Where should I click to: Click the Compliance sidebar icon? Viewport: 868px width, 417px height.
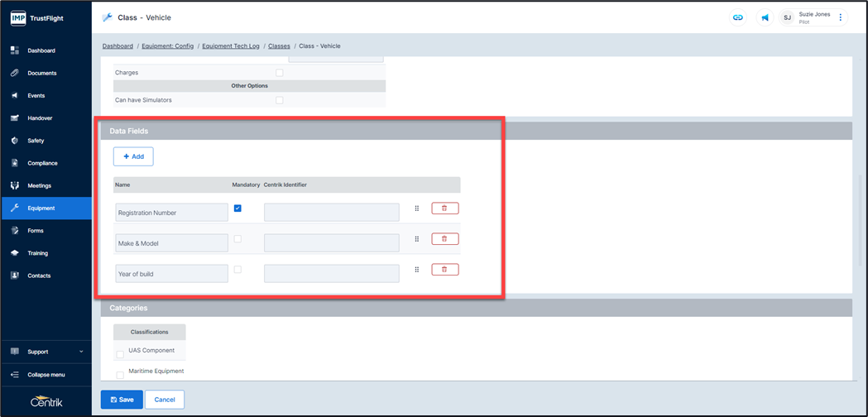tap(15, 163)
